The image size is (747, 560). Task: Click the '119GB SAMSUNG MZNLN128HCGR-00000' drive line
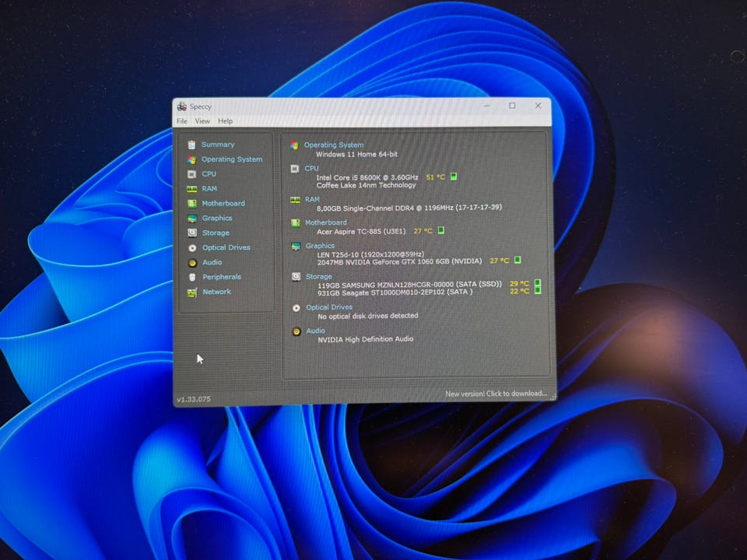(410, 285)
